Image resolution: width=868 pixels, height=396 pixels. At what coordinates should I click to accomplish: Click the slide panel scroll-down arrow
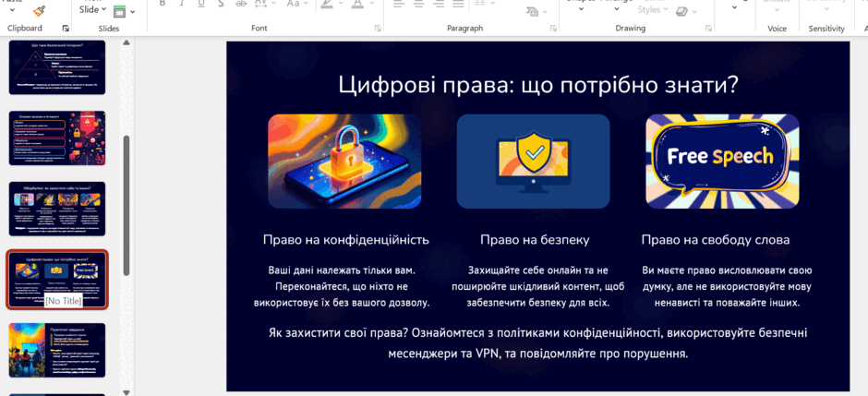coord(127,392)
